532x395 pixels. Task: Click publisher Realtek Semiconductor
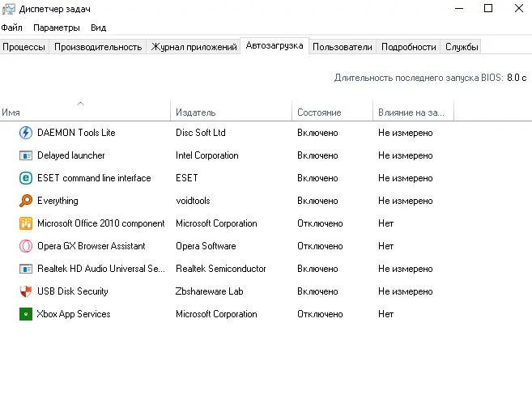(220, 269)
